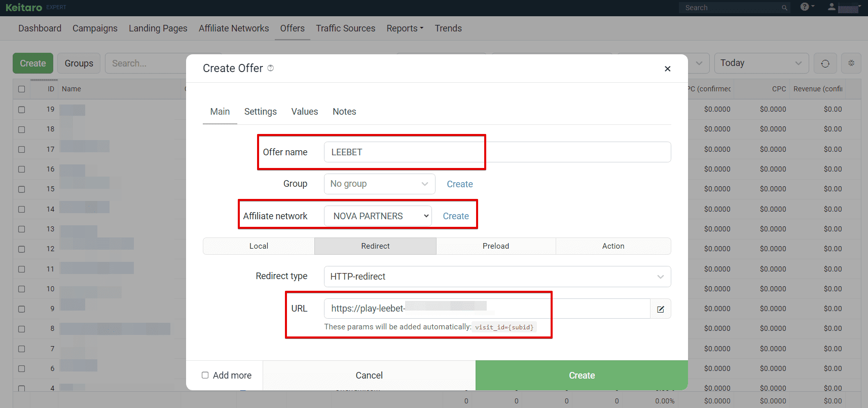
Task: Select the Local offer type
Action: click(259, 246)
